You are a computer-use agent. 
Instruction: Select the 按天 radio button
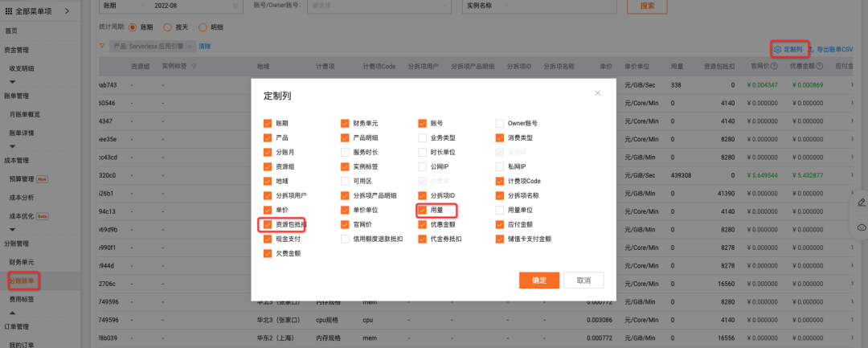click(167, 27)
